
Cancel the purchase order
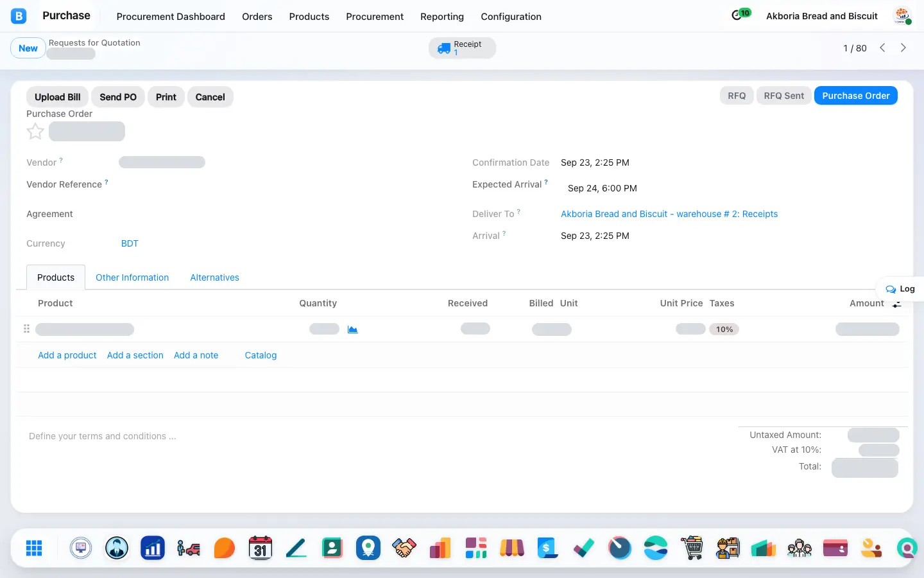tap(210, 97)
